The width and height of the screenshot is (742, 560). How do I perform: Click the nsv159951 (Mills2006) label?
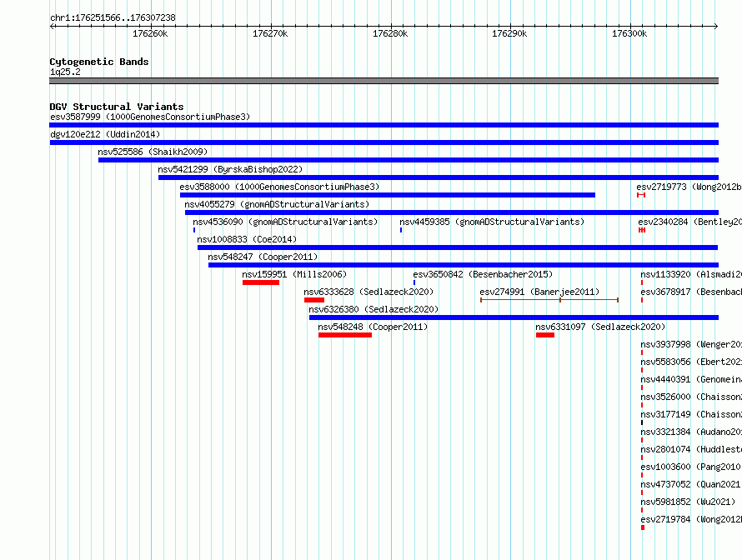tap(294, 274)
